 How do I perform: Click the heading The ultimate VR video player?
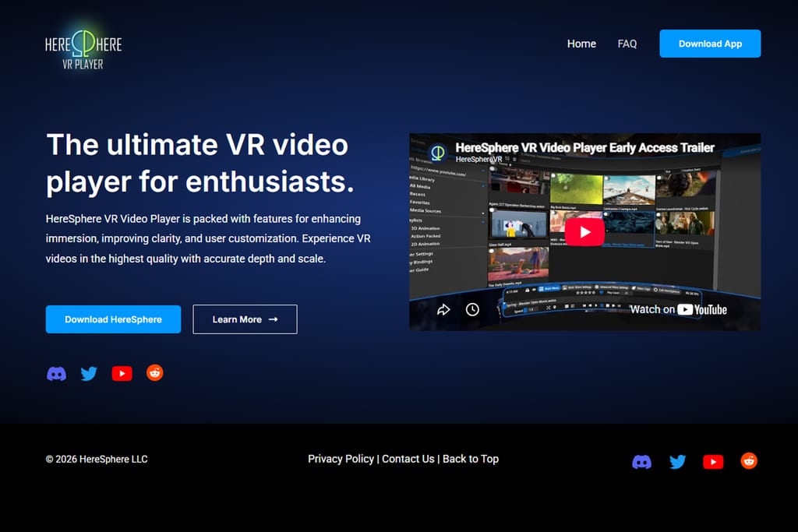pos(199,164)
